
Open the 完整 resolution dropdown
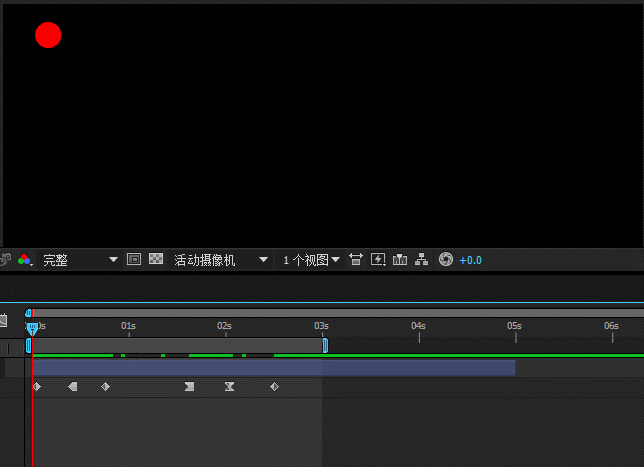coord(80,260)
